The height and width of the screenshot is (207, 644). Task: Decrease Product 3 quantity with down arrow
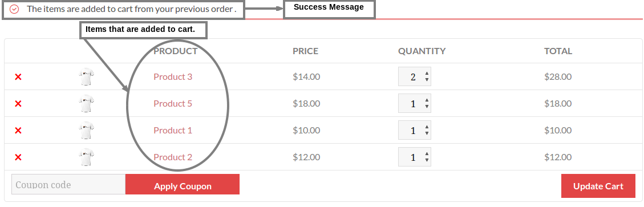427,80
